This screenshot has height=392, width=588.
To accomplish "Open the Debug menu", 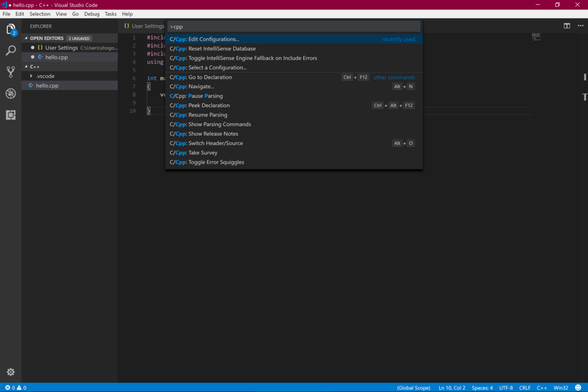I will click(x=91, y=14).
